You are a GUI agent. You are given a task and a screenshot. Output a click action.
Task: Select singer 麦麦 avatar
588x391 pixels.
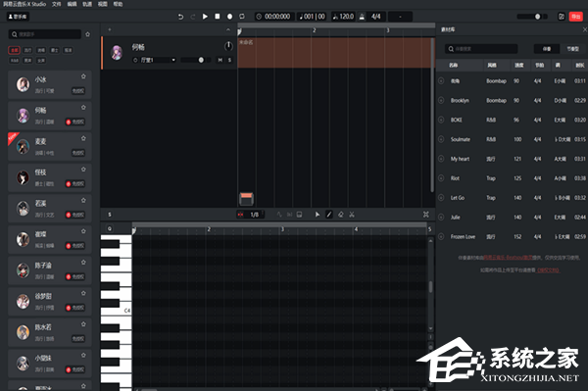(23, 147)
